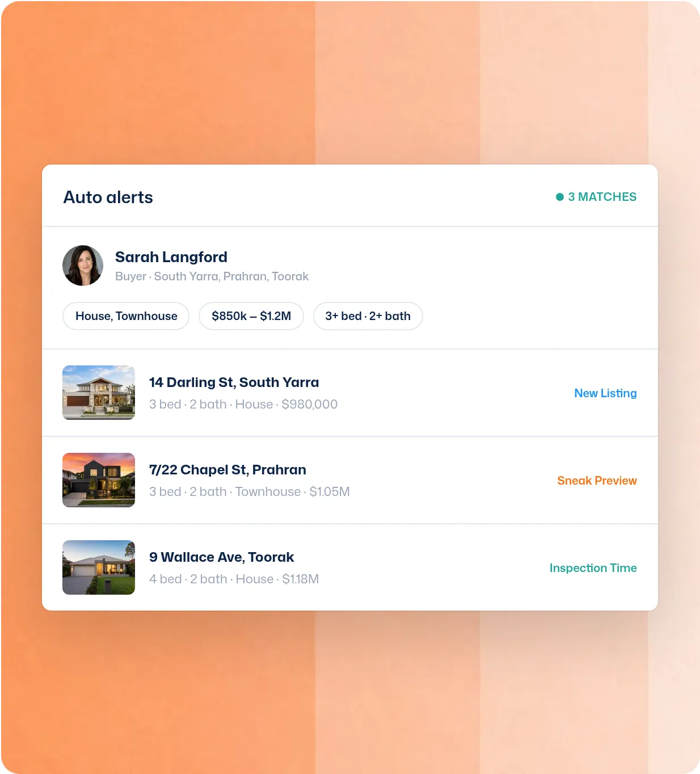Image resolution: width=700 pixels, height=774 pixels.
Task: Click details 3 bed · 2 bath · House · $980,000
Action: [243, 404]
